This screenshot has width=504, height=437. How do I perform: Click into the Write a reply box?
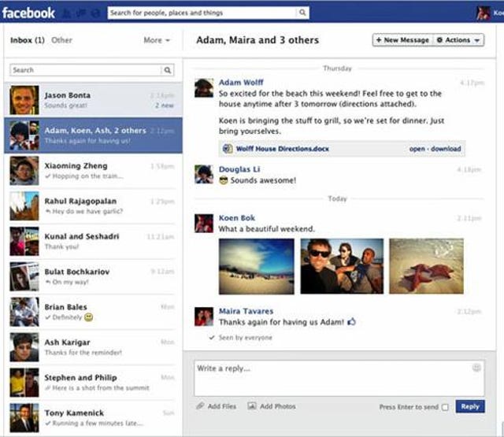pos(339,378)
